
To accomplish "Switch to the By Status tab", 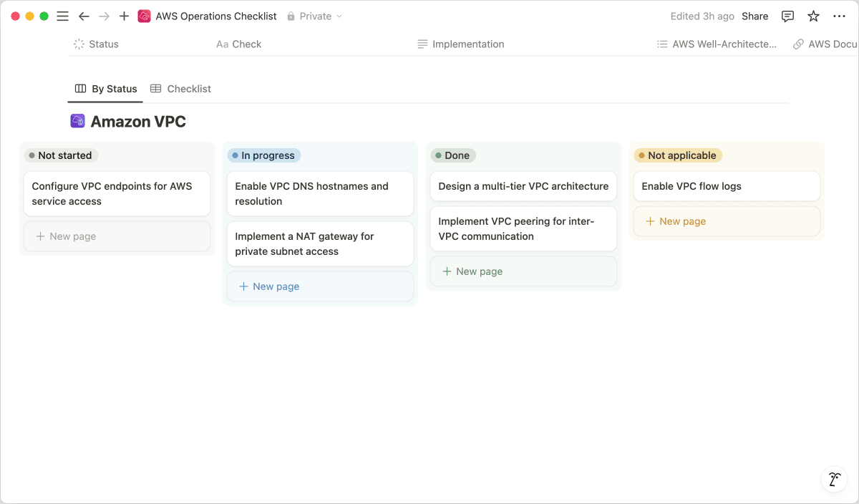I will point(106,89).
